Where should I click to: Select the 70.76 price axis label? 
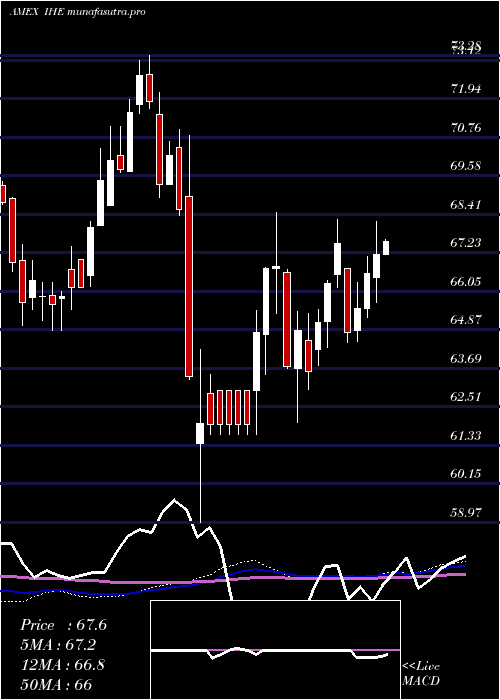[x=466, y=128]
